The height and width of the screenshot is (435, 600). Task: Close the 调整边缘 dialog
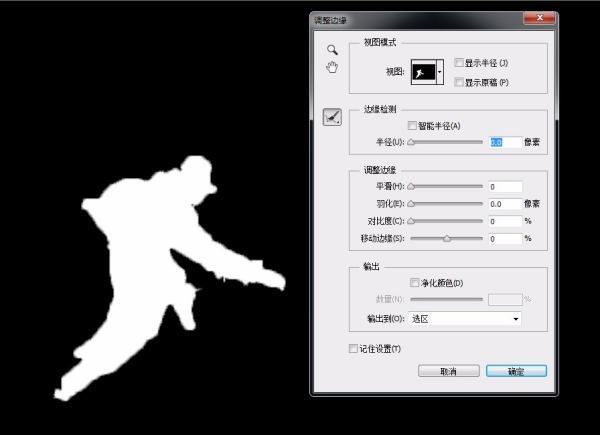[539, 18]
